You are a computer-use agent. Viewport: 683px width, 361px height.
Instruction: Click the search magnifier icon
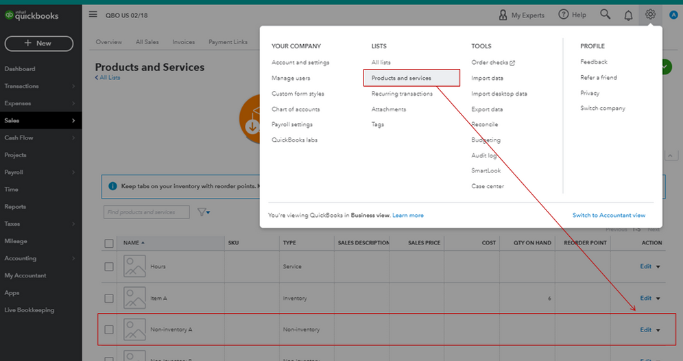[605, 14]
